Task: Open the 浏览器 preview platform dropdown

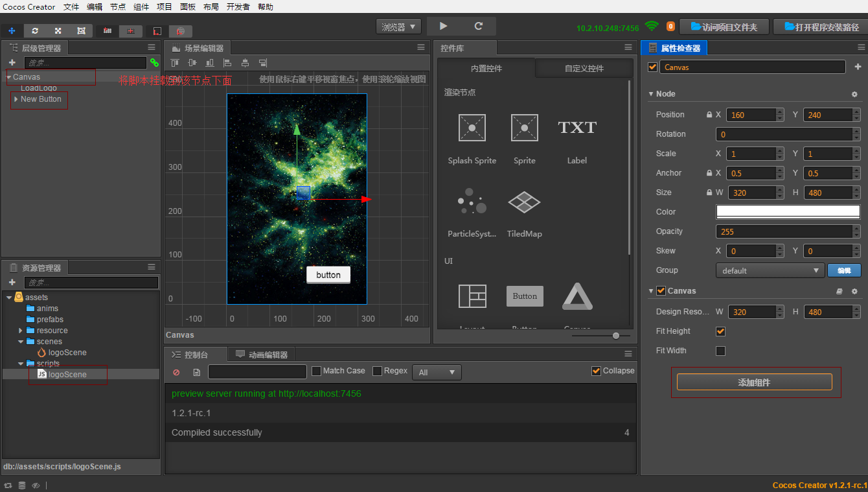Action: (x=398, y=27)
